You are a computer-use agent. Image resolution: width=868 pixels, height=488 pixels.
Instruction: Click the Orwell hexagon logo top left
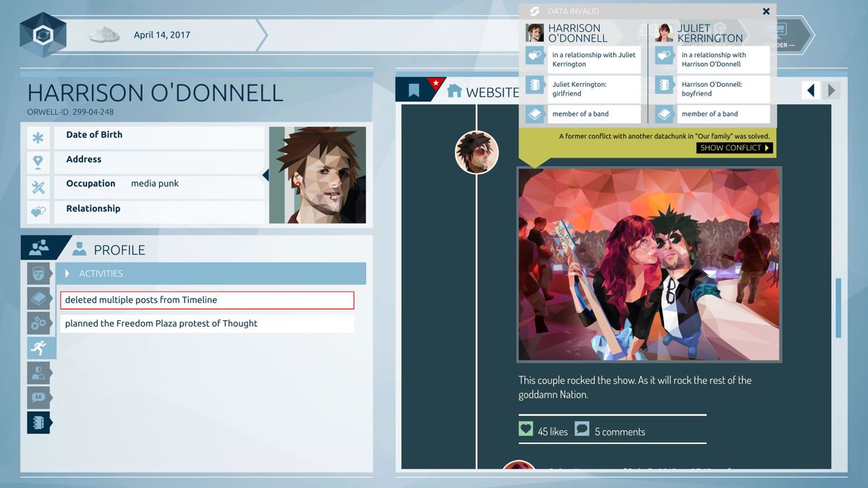42,33
